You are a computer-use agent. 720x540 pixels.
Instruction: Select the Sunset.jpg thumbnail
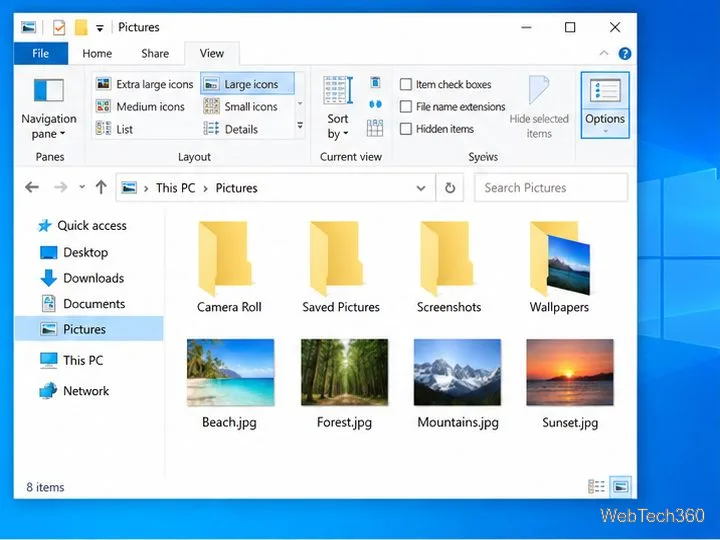(x=570, y=373)
